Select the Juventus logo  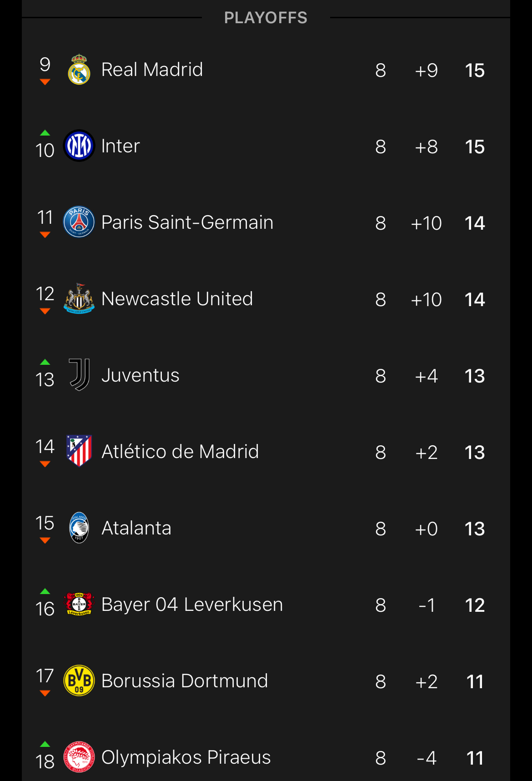pyautogui.click(x=79, y=375)
